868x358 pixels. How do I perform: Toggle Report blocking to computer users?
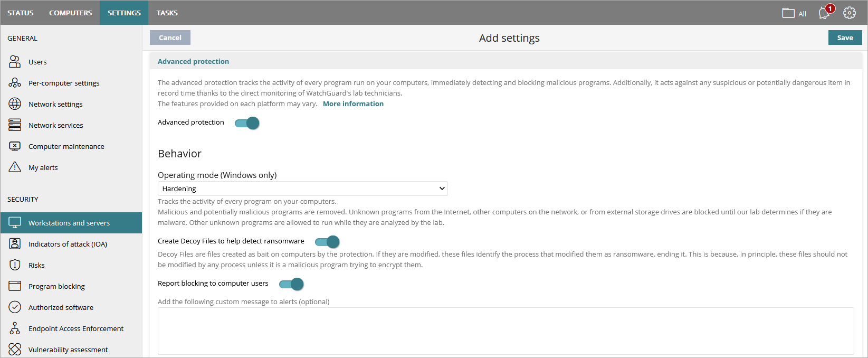pyautogui.click(x=291, y=284)
